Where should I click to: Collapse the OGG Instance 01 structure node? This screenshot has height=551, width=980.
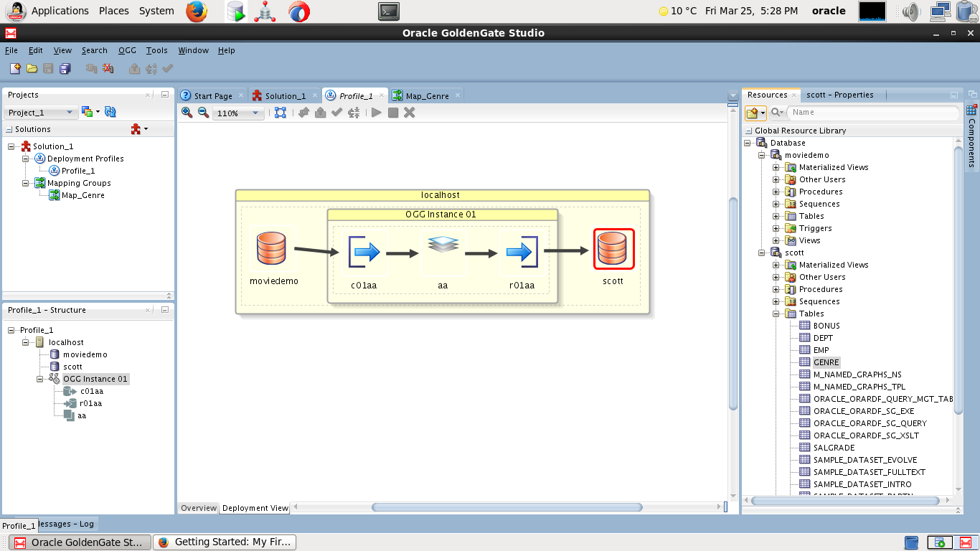(40, 379)
